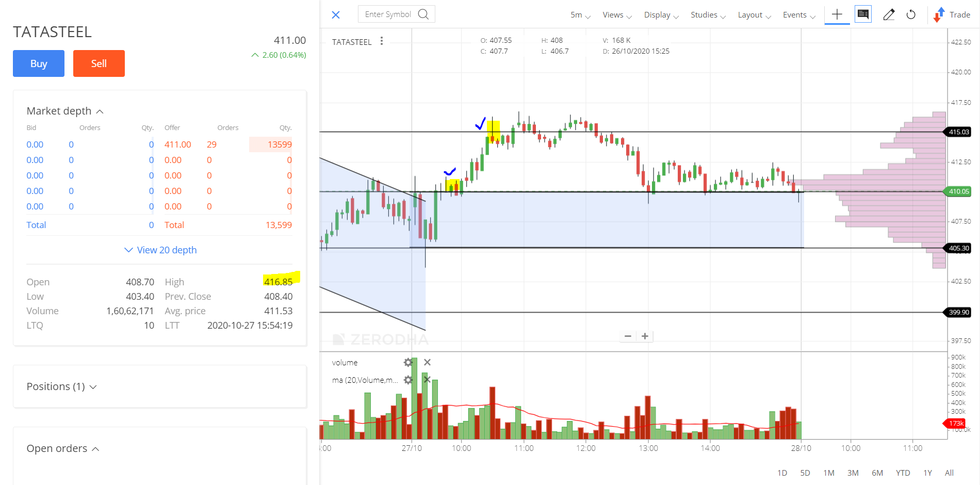
Task: Click the LTT timestamp 2020-10-27 15:54:19
Action: [250, 325]
